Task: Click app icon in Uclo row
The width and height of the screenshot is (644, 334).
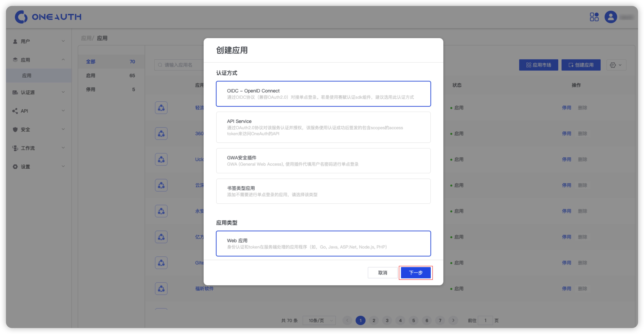Action: [161, 159]
